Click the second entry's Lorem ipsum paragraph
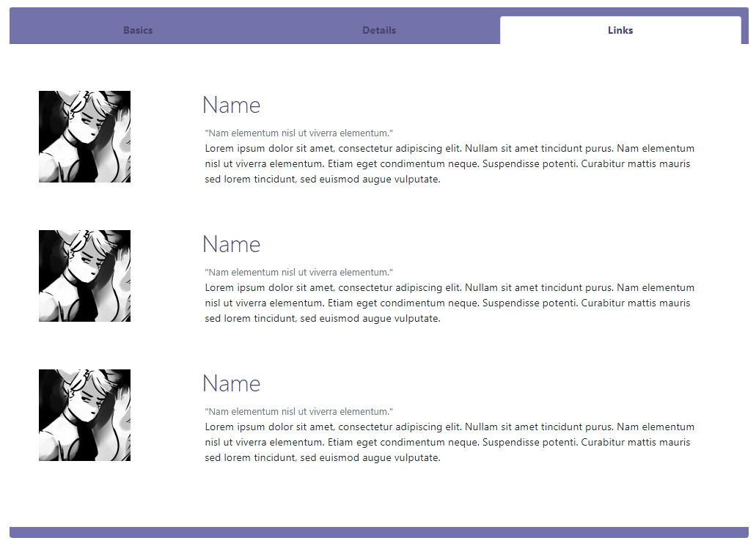 click(x=449, y=303)
